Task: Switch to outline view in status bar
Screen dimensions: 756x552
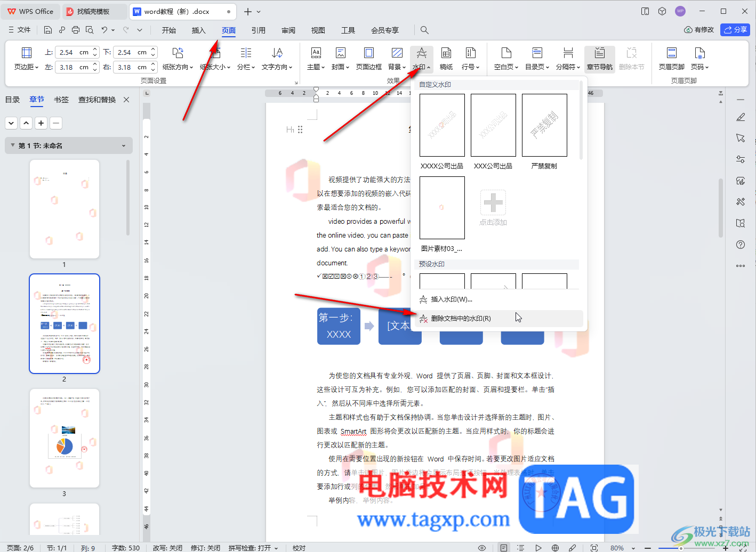Action: pos(520,548)
